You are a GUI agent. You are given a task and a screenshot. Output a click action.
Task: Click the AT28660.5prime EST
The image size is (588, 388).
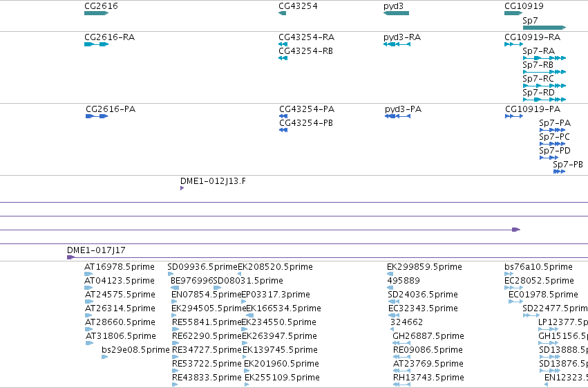pyautogui.click(x=89, y=329)
